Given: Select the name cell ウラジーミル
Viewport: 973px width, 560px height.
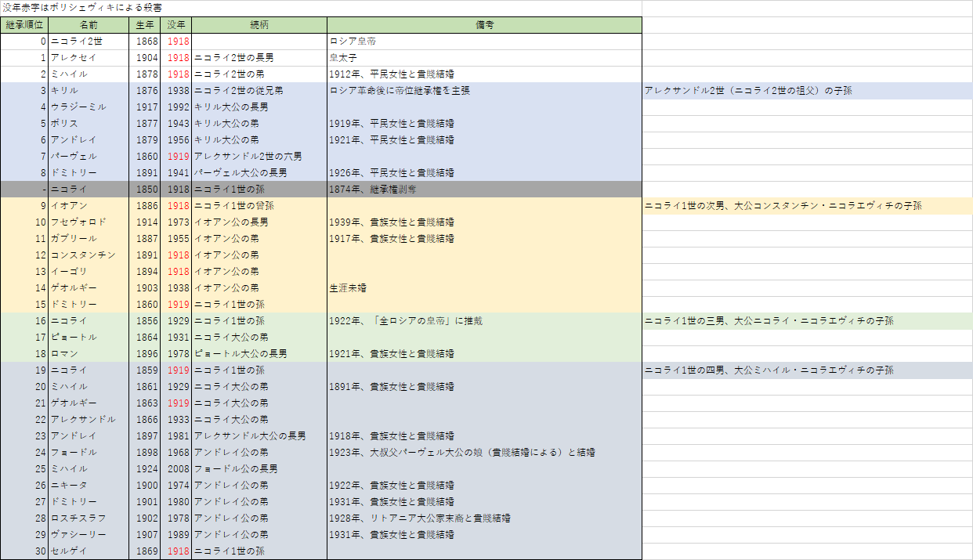Looking at the screenshot, I should pos(89,107).
